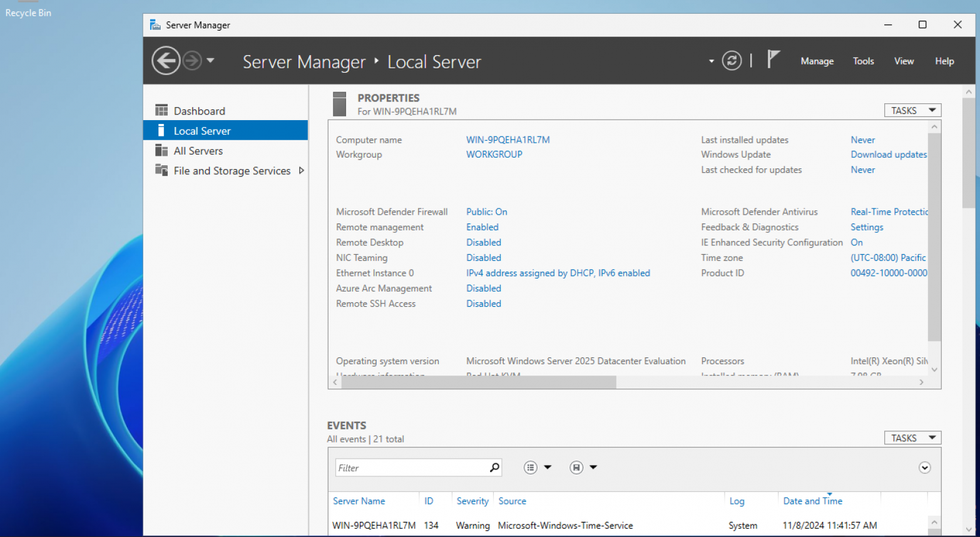
Task: Open firewall setting Public: On
Action: click(487, 212)
